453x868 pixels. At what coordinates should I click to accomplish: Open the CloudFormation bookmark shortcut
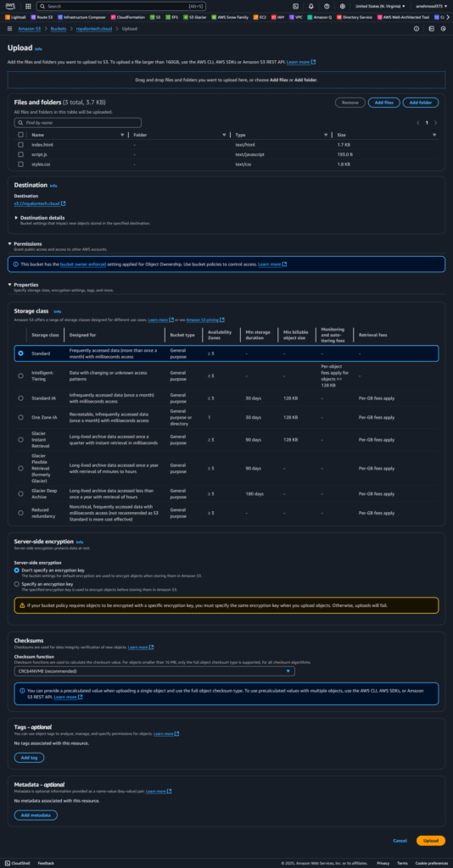click(127, 17)
